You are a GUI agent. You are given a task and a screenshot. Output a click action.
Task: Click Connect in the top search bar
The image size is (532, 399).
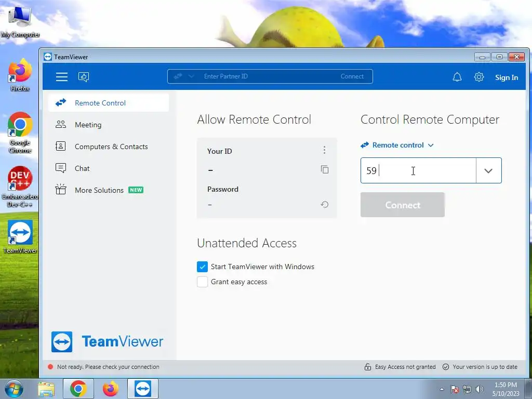click(352, 76)
